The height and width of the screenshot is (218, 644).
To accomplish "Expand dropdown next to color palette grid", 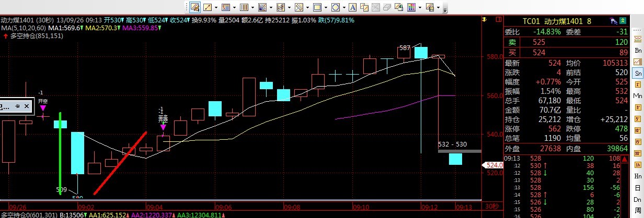I will [x=419, y=7].
